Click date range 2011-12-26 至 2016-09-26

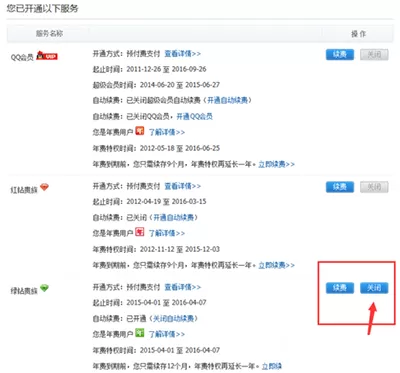click(x=166, y=69)
